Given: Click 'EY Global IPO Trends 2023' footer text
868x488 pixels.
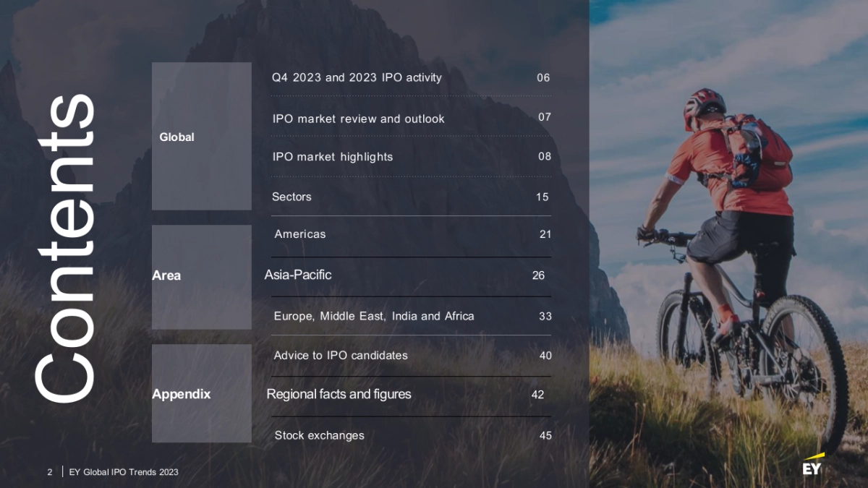Looking at the screenshot, I should pyautogui.click(x=124, y=472).
